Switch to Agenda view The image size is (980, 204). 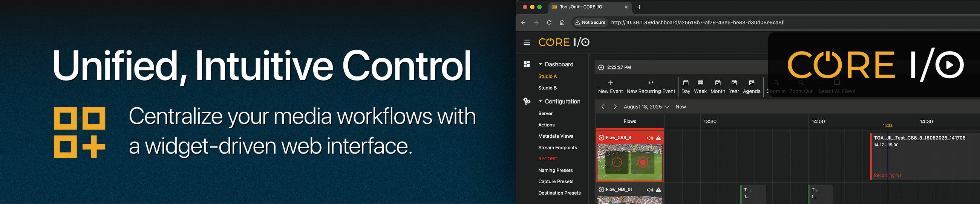(x=751, y=87)
